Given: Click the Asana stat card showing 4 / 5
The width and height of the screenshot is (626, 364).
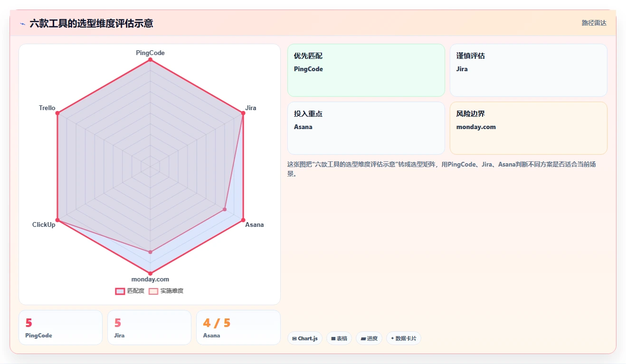Looking at the screenshot, I should pyautogui.click(x=238, y=327).
